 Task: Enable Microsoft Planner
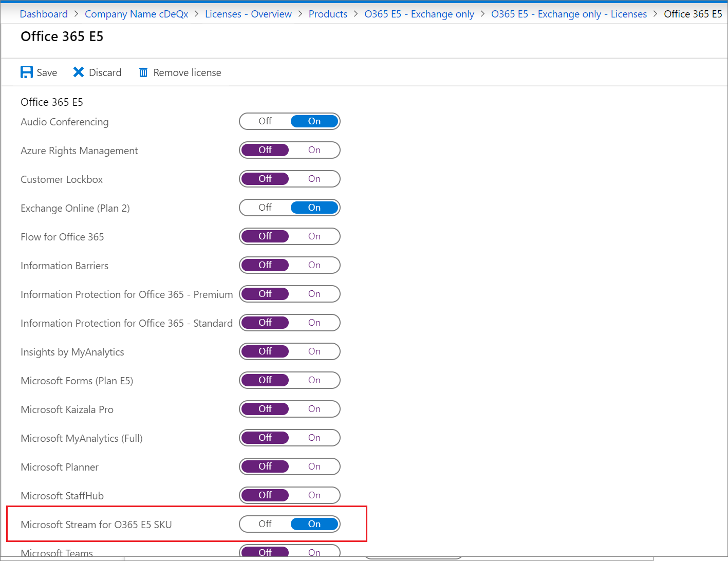pyautogui.click(x=314, y=466)
